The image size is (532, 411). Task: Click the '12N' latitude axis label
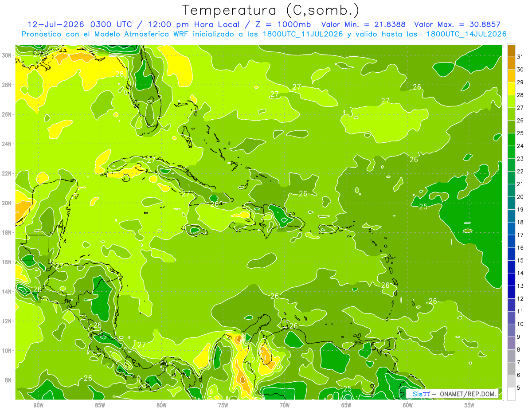tap(7, 321)
